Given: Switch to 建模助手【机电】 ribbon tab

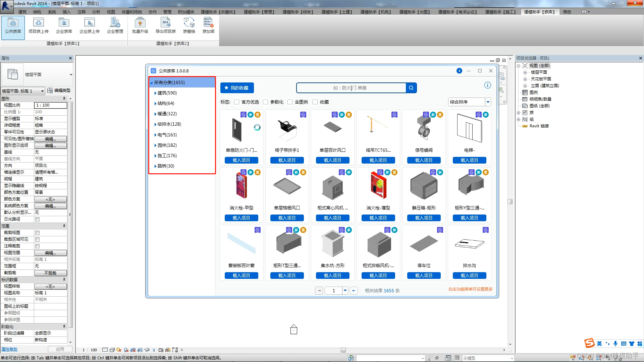Looking at the screenshot, I should (376, 12).
